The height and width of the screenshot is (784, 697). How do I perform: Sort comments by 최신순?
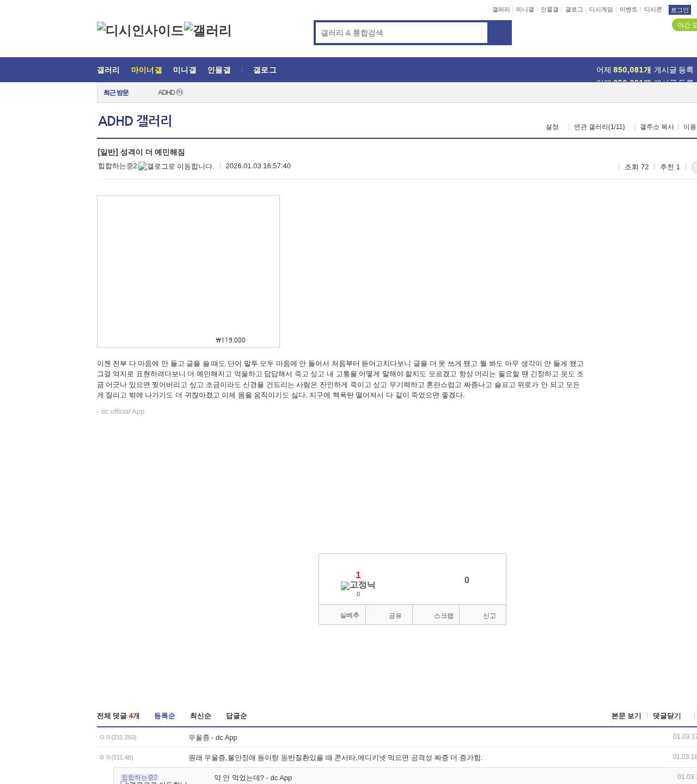pyautogui.click(x=200, y=716)
